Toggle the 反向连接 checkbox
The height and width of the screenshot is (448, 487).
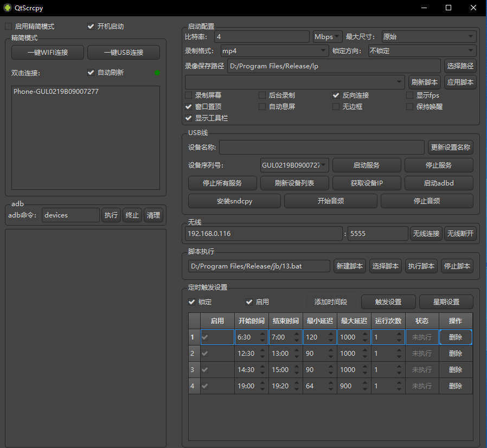[x=336, y=95]
